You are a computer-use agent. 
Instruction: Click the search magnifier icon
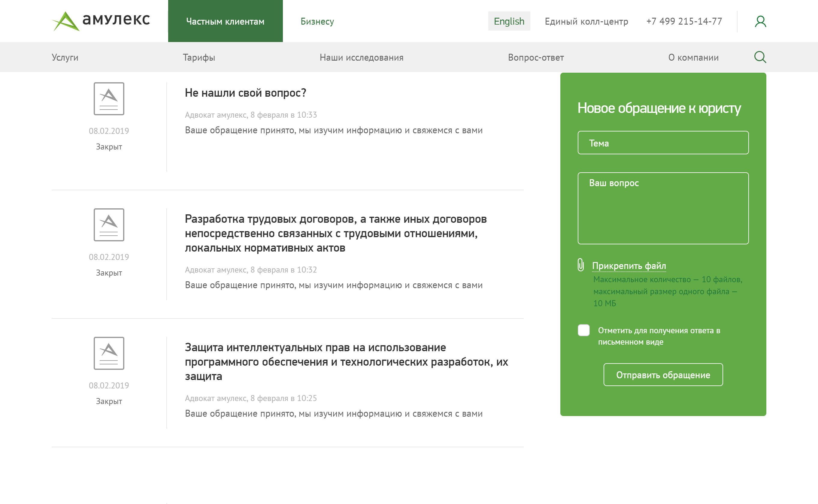pyautogui.click(x=760, y=57)
